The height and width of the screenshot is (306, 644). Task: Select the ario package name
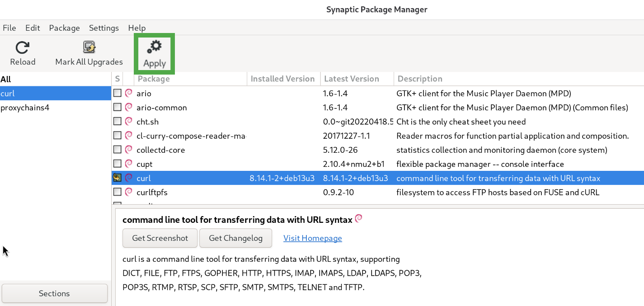(x=144, y=94)
